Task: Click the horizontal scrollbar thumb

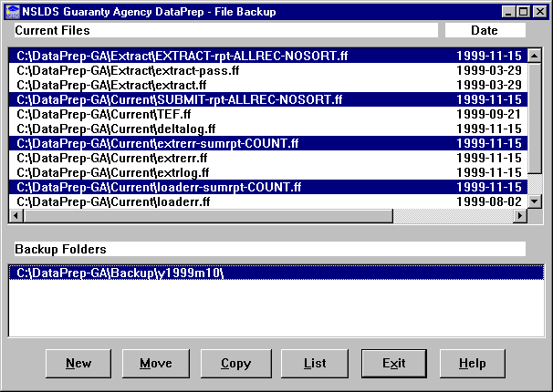Action: click(208, 215)
